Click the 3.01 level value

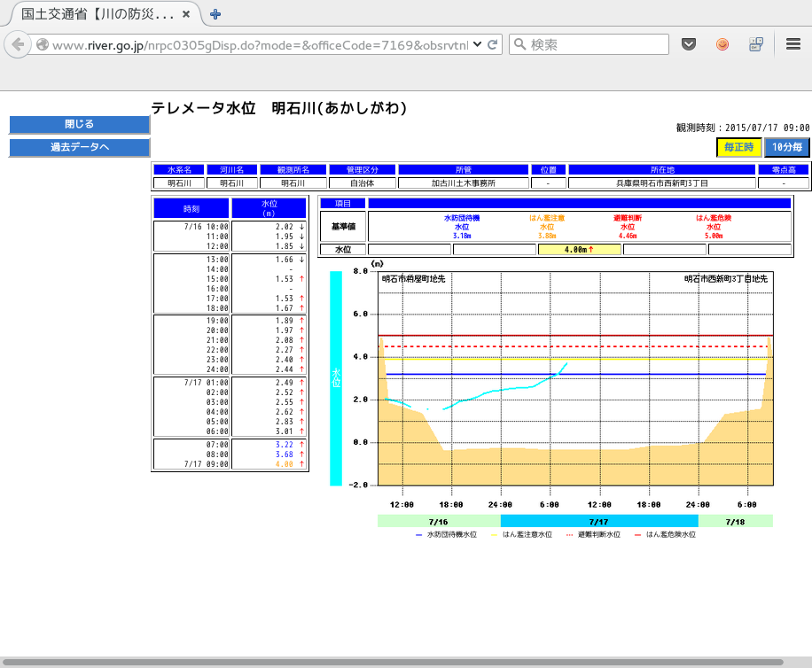(x=285, y=431)
